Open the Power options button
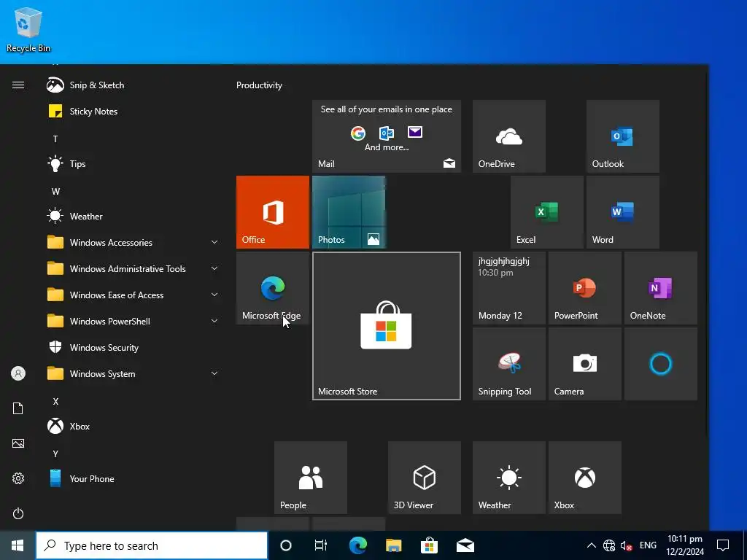Image resolution: width=747 pixels, height=560 pixels. tap(18, 513)
